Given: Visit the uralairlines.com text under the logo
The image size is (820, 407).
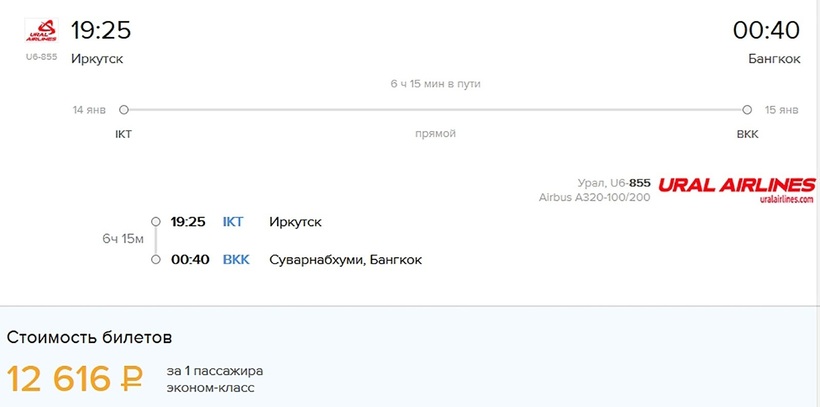Looking at the screenshot, I should (x=781, y=200).
